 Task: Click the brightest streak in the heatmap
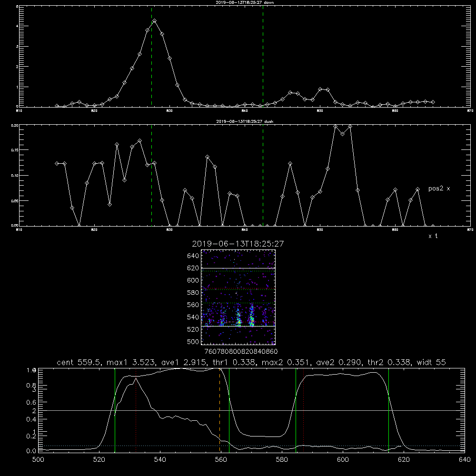point(252,316)
